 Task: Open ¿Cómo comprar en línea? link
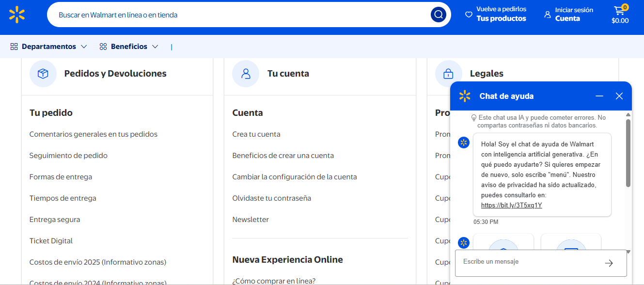tap(274, 281)
